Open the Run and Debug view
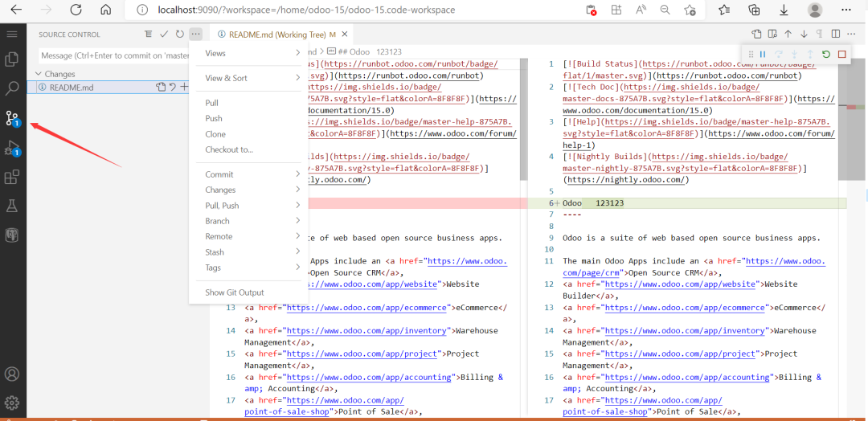This screenshot has width=868, height=421. pyautogui.click(x=12, y=148)
